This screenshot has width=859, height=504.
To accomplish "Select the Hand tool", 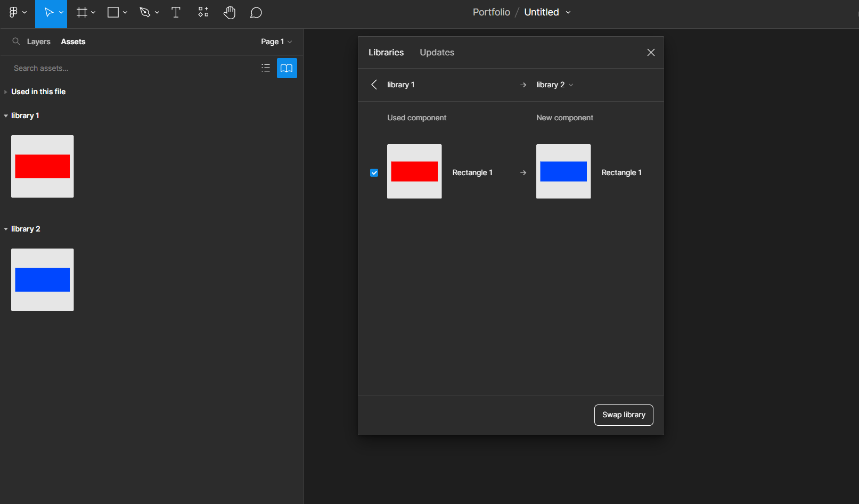I will tap(230, 12).
